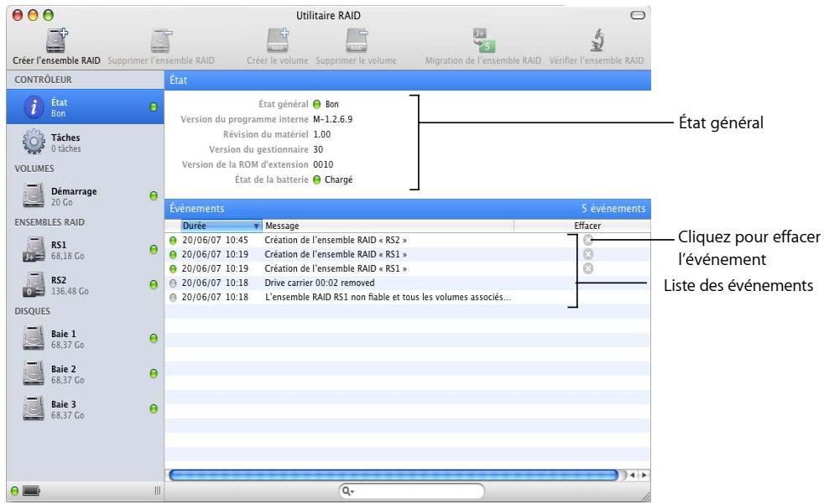Select event 'Création de l'ensemble RAID « RS2 »'
824x504 pixels.
[407, 240]
